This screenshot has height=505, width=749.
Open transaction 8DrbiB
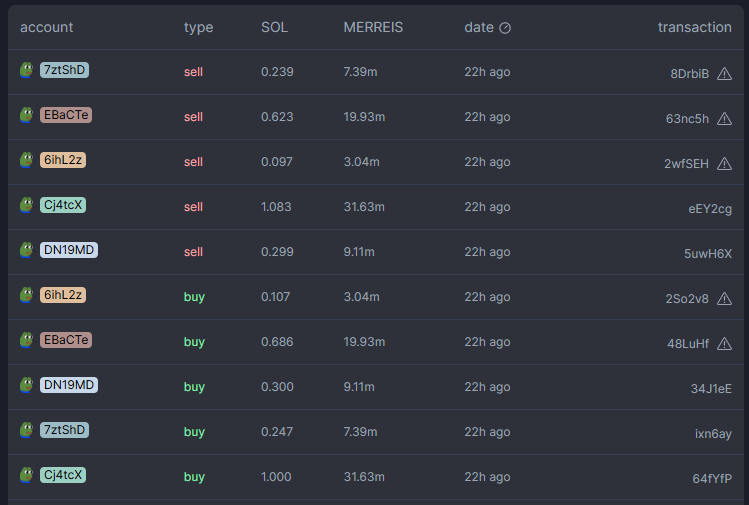(x=689, y=74)
